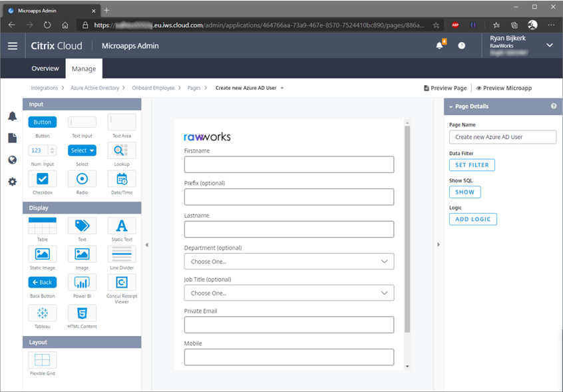Choose the Lookup component

[x=122, y=150]
